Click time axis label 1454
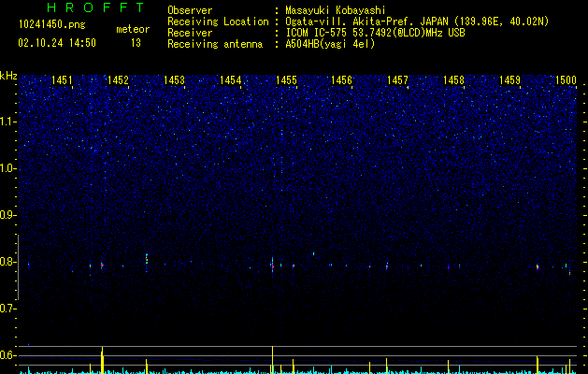The image size is (588, 374). click(x=230, y=79)
